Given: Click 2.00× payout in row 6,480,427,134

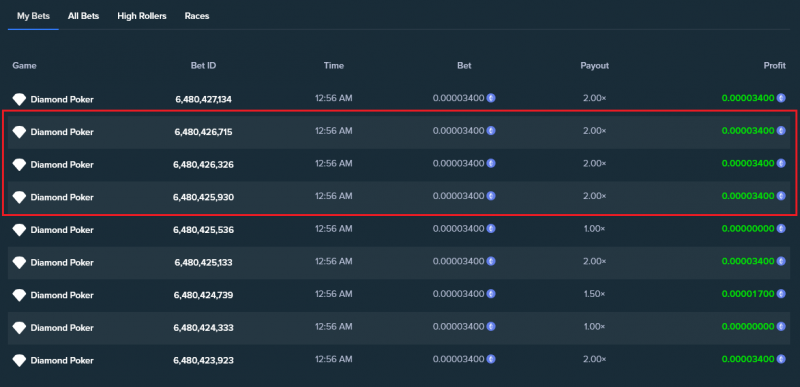Looking at the screenshot, I should point(594,98).
